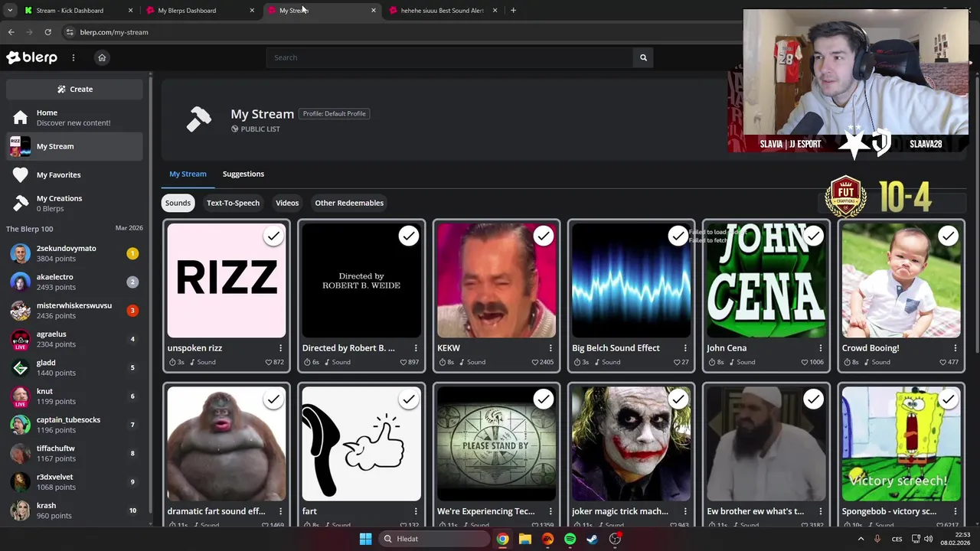
Task: Open options menu for Big Belch Sound Effect
Action: (x=685, y=348)
